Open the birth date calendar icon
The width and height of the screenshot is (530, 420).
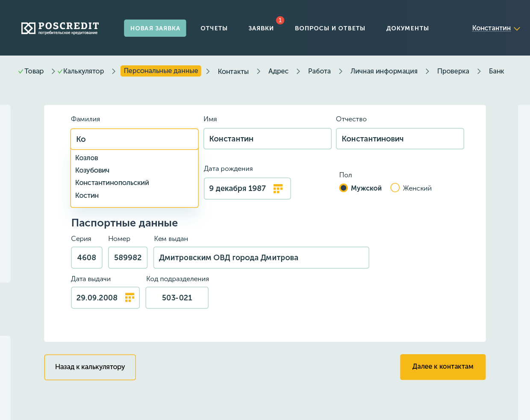(x=278, y=188)
